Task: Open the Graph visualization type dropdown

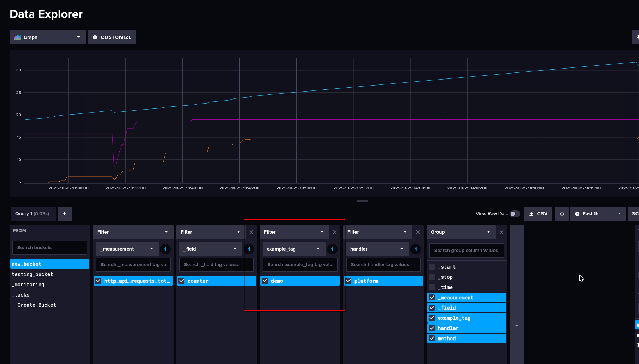Action: pyautogui.click(x=47, y=37)
